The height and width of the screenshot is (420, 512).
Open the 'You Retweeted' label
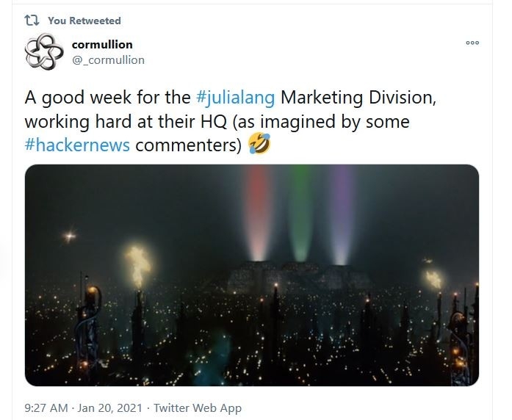(x=84, y=21)
